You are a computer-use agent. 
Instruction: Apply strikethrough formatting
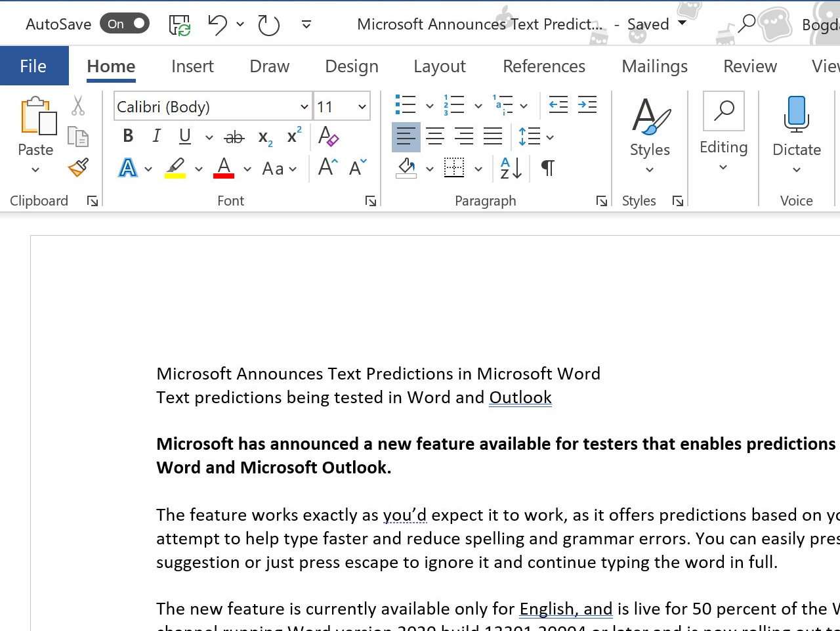(x=234, y=137)
